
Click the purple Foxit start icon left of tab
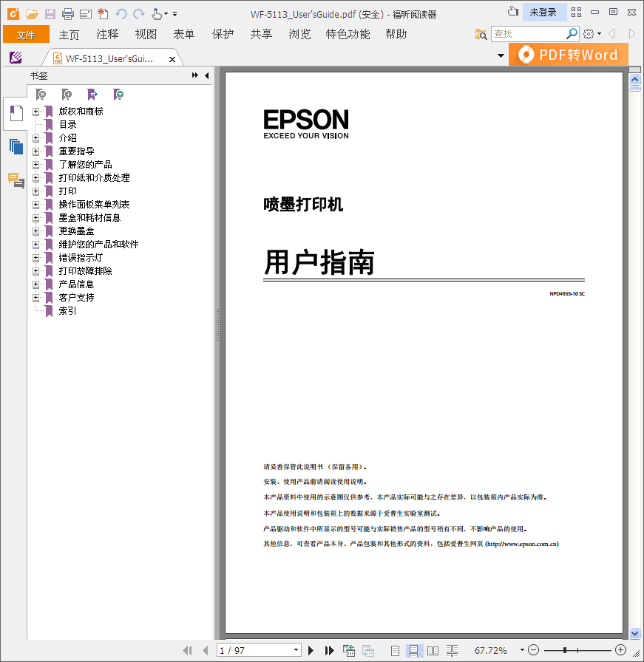16,58
